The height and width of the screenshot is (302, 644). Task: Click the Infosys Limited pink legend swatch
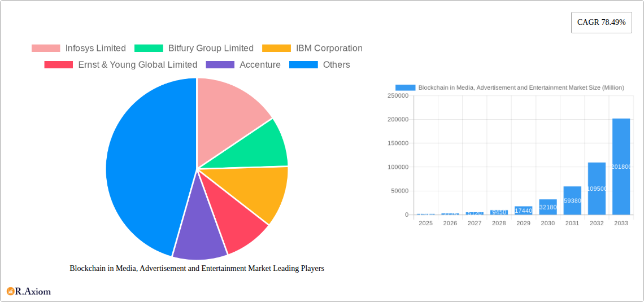pos(46,49)
